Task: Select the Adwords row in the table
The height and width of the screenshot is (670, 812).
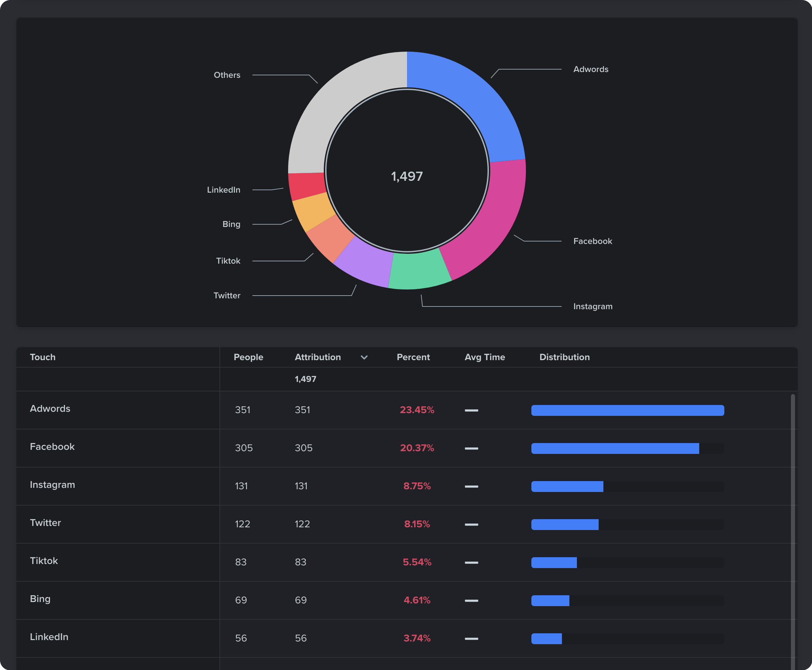Action: [407, 410]
